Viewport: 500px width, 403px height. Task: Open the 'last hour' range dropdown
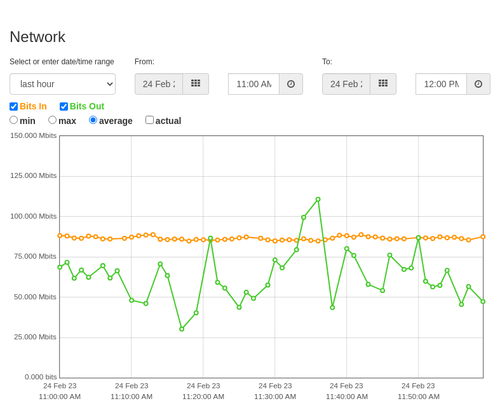(63, 84)
